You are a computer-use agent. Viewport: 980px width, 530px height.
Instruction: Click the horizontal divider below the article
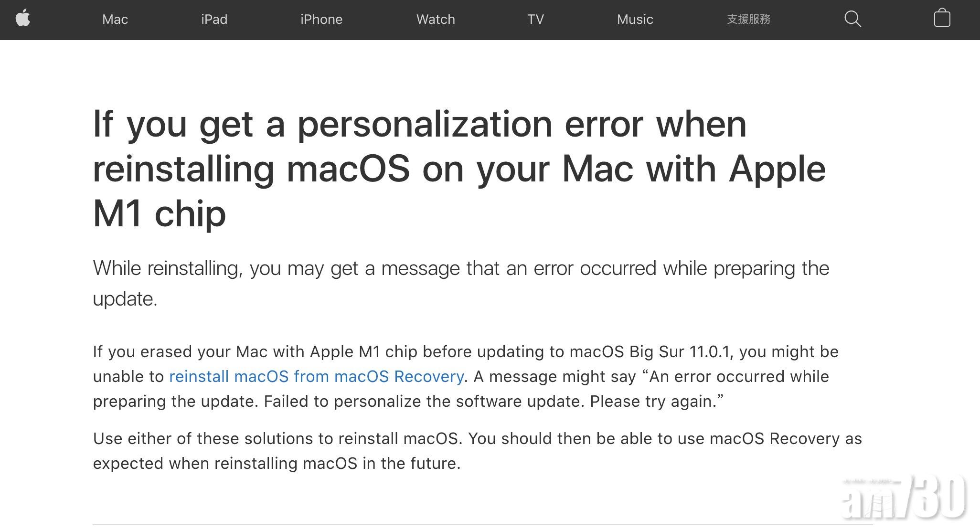tap(482, 525)
